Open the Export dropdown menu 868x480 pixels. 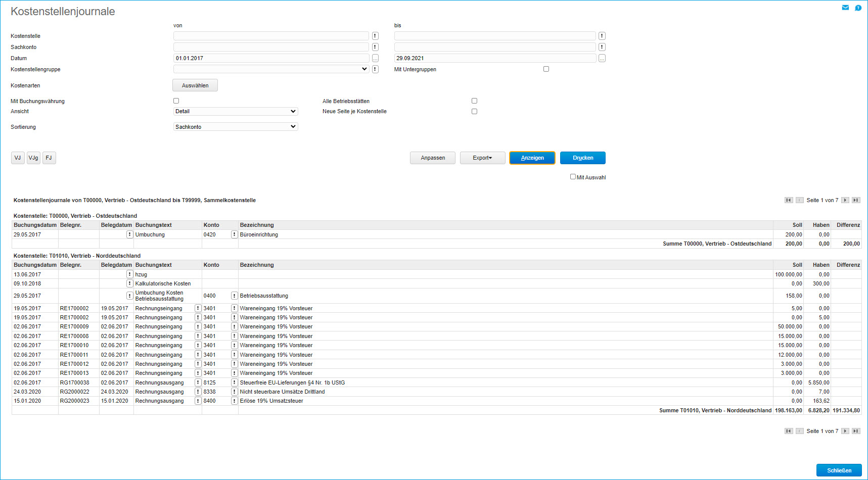pyautogui.click(x=482, y=158)
